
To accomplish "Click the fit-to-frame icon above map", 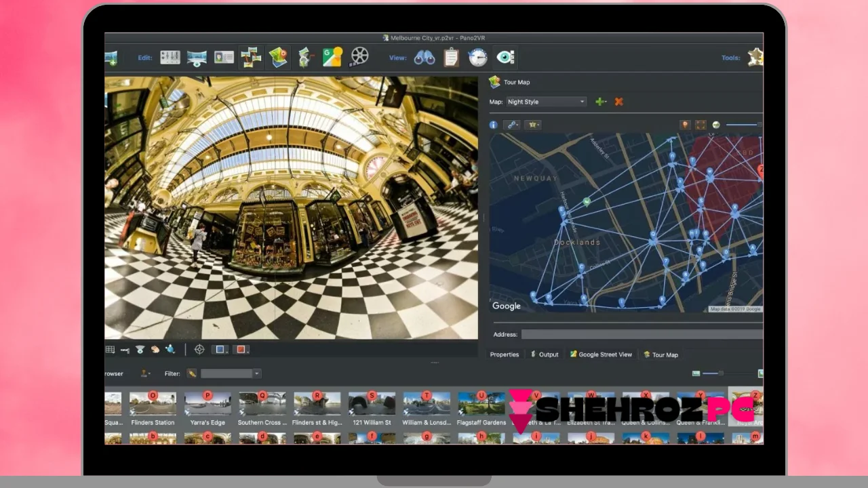I will pyautogui.click(x=701, y=125).
